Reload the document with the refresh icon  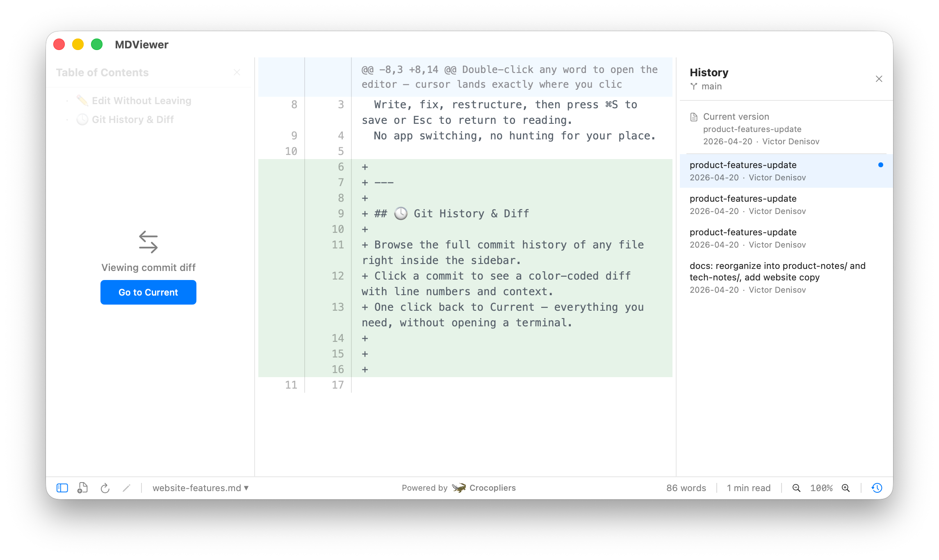(x=105, y=488)
